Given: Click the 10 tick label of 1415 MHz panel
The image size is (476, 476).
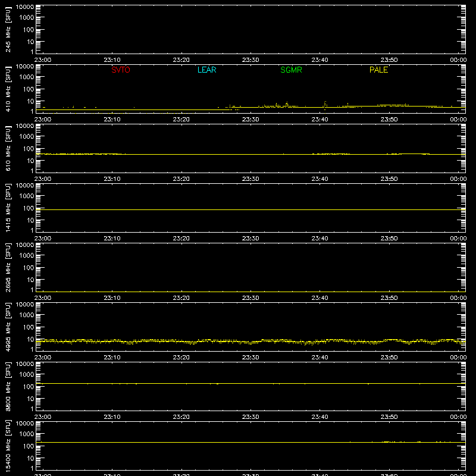Looking at the screenshot, I should point(31,220).
